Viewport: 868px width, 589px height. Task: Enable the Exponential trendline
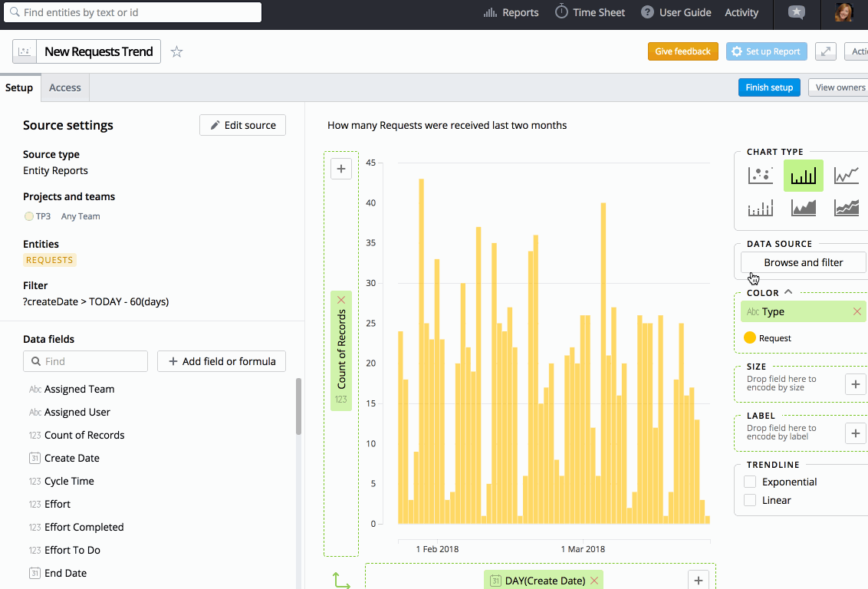pyautogui.click(x=750, y=482)
